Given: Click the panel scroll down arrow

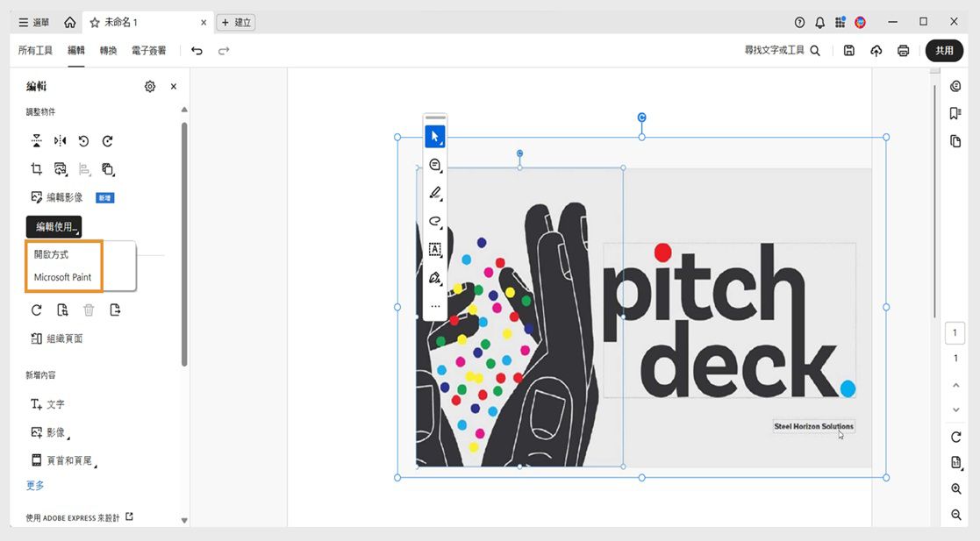Looking at the screenshot, I should click(184, 520).
